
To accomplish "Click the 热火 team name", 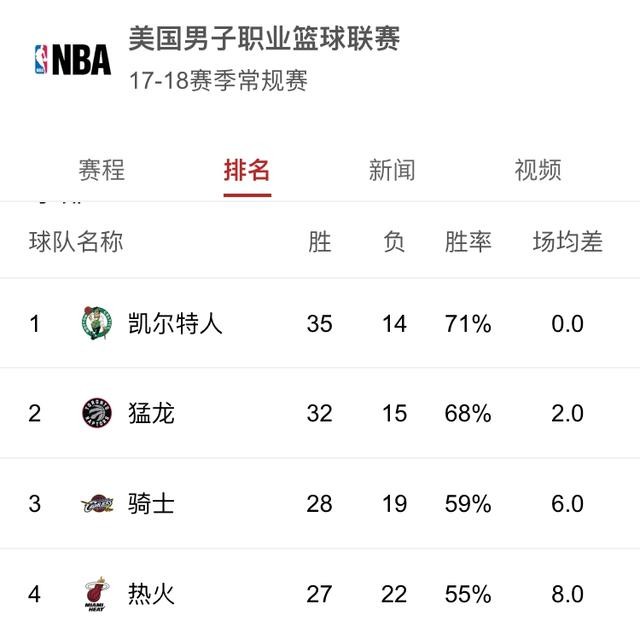I will 151,594.
